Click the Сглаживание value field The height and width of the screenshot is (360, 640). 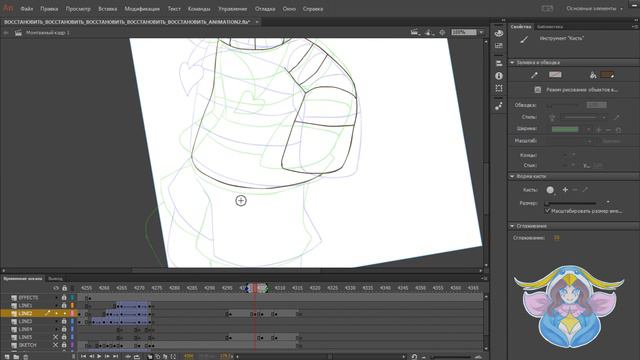point(557,238)
